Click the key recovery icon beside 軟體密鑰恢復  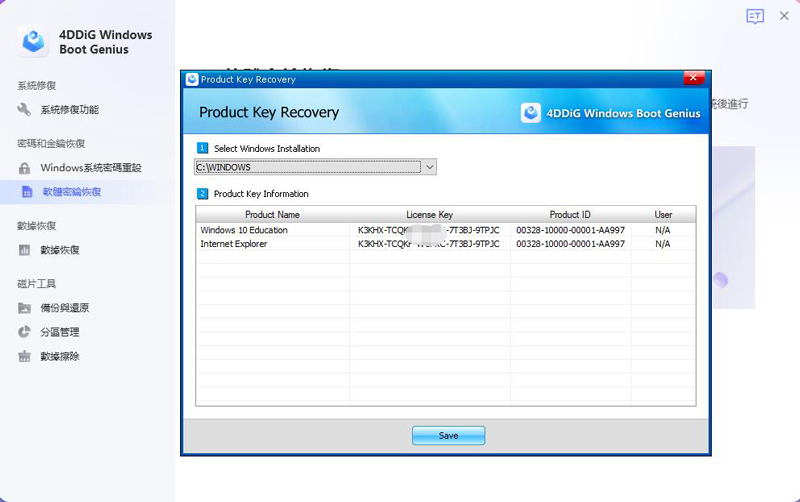[x=27, y=192]
